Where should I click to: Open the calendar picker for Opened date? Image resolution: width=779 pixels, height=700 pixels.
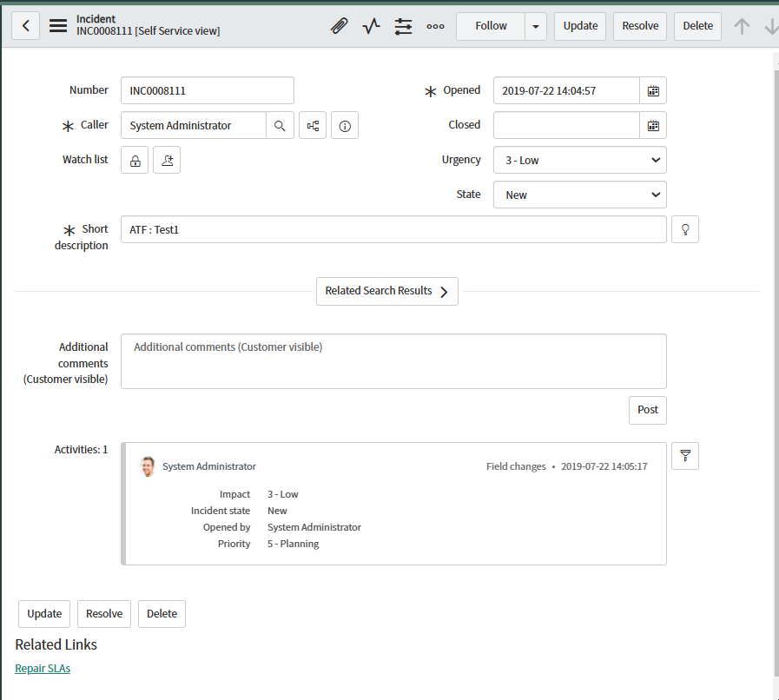tap(653, 90)
